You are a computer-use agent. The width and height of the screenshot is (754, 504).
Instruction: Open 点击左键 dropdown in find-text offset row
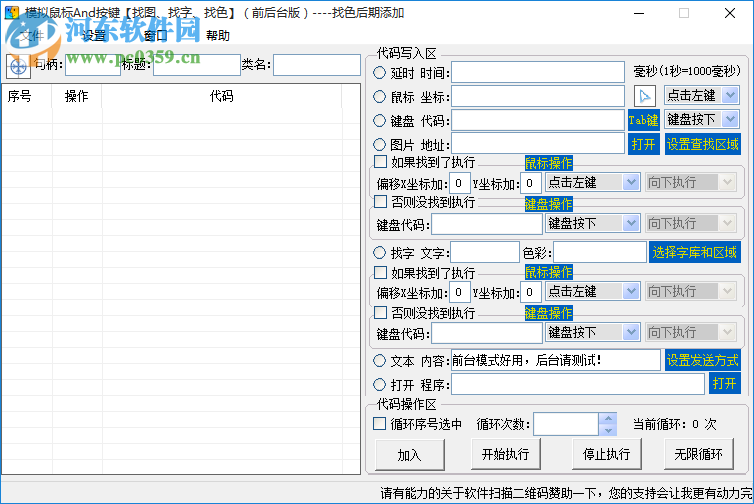[631, 291]
